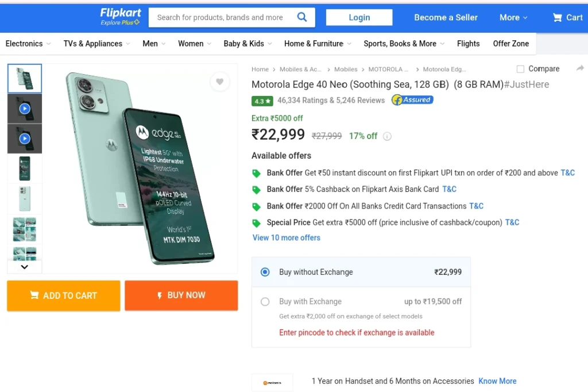This screenshot has width=588, height=392.
Task: Play the first product video thumbnail
Action: coord(25,109)
